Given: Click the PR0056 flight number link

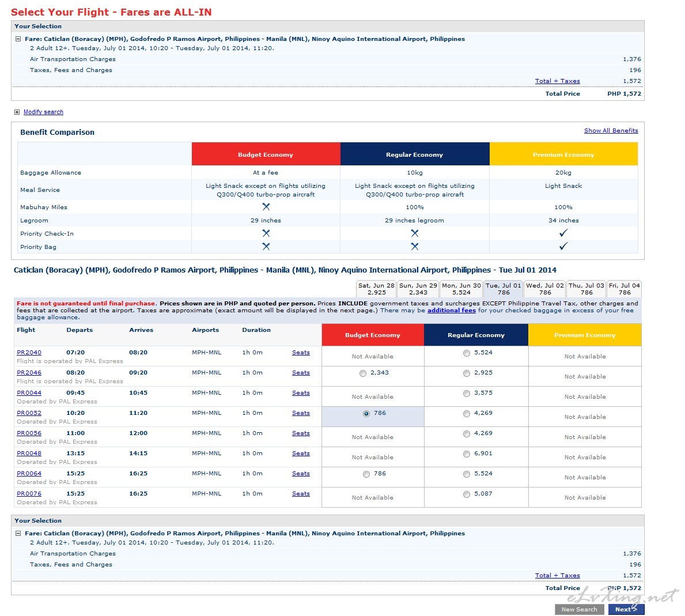Looking at the screenshot, I should point(29,433).
